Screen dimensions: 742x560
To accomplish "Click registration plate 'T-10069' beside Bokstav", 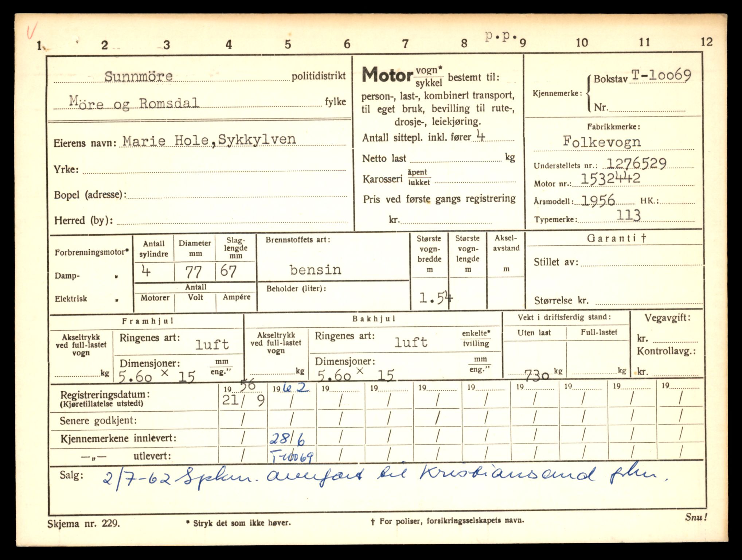I will coord(661,75).
